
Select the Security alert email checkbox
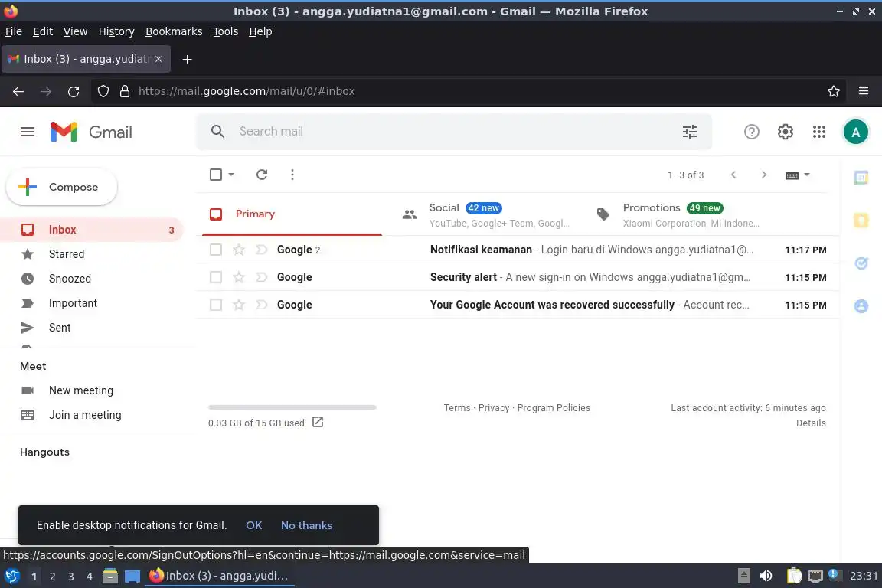point(215,277)
